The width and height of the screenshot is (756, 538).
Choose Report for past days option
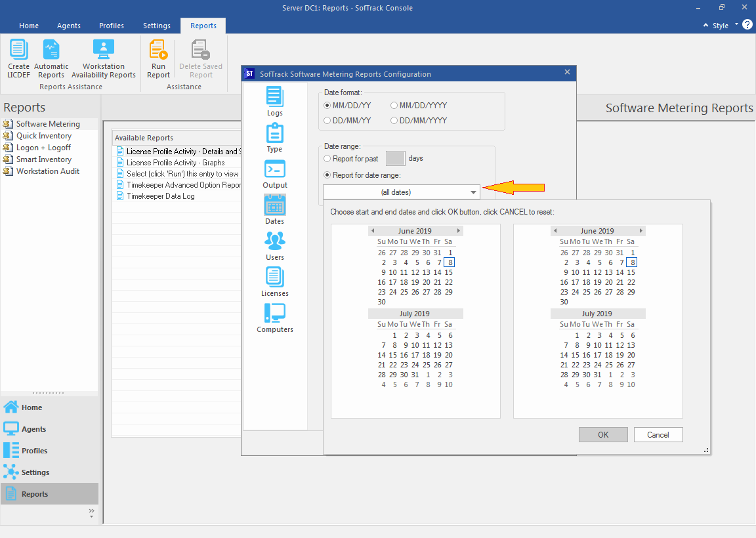pyautogui.click(x=327, y=159)
